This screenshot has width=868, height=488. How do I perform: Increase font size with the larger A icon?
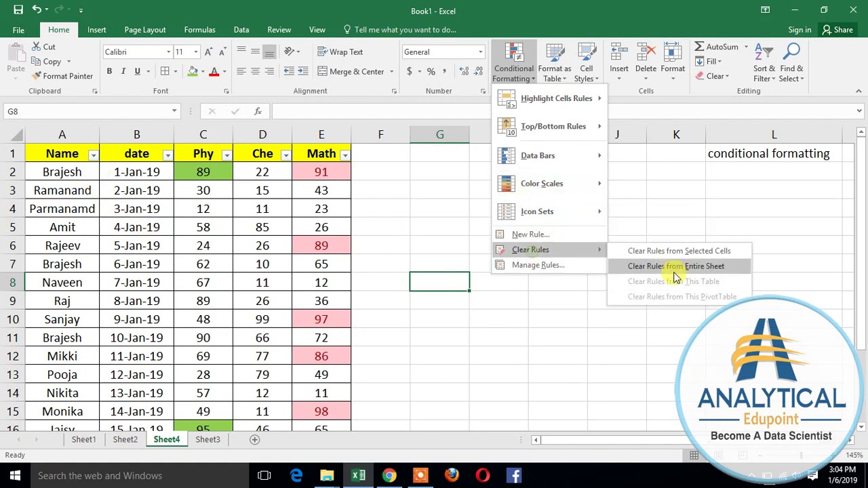click(209, 52)
